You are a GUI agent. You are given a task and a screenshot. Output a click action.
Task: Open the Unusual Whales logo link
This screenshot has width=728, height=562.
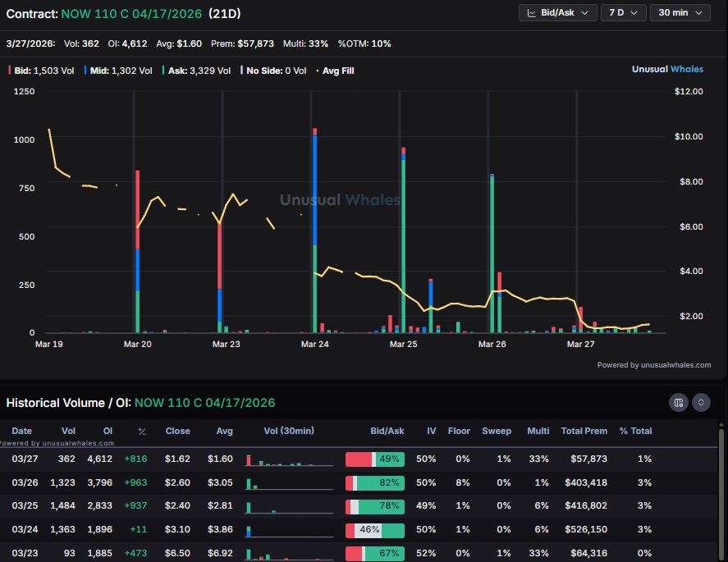click(667, 69)
